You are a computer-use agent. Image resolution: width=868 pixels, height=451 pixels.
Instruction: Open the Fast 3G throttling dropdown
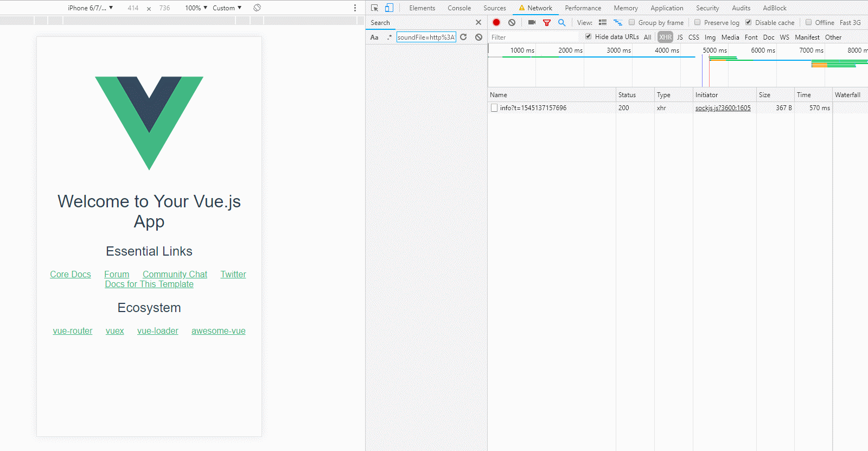point(850,23)
